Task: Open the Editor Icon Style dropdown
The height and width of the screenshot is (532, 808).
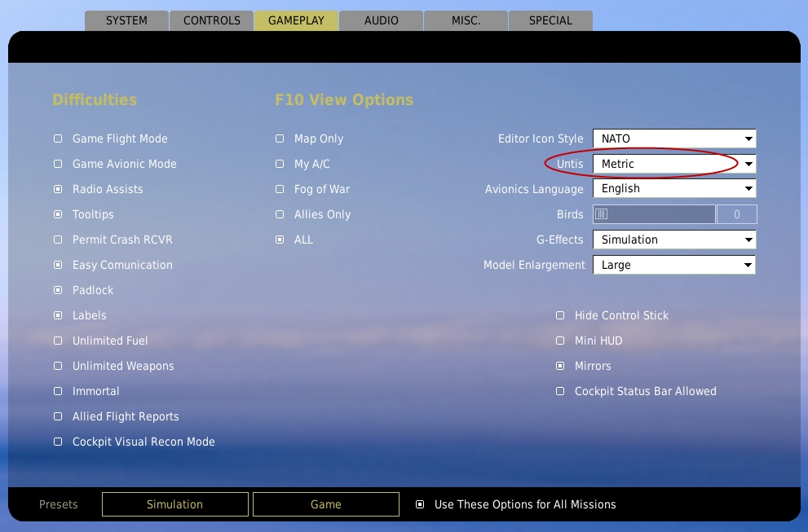Action: point(674,138)
